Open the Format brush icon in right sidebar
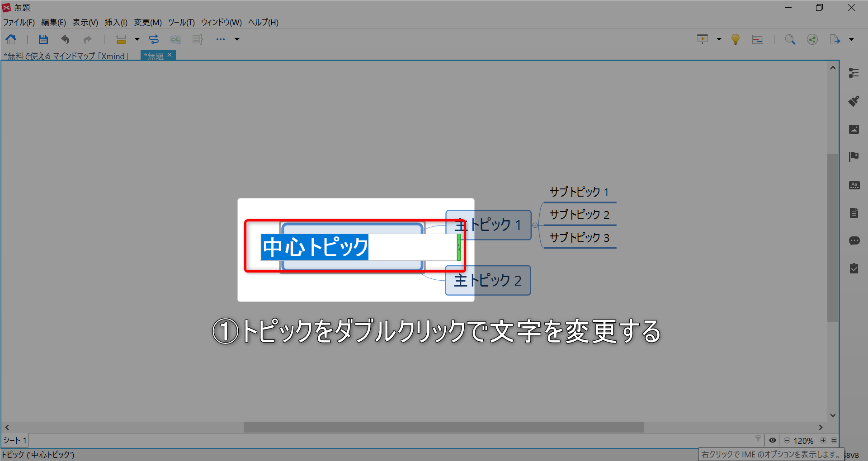The image size is (868, 461). click(854, 101)
